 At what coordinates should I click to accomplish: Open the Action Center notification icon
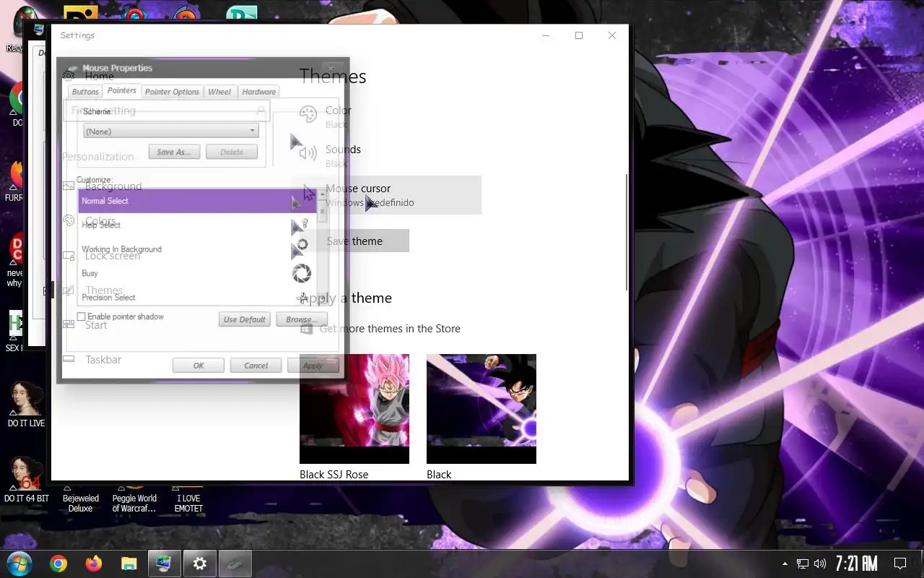coord(900,564)
